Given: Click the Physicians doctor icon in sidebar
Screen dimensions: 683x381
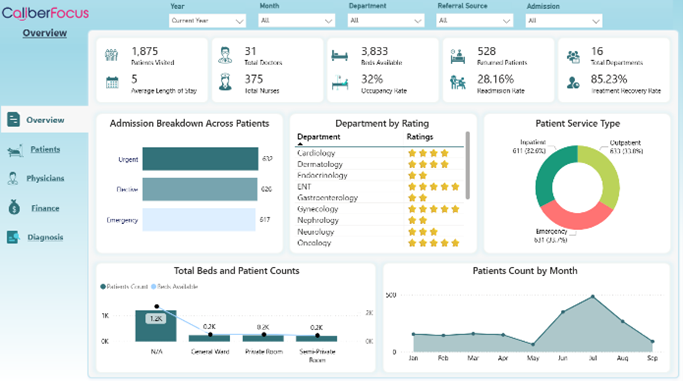Looking at the screenshot, I should pyautogui.click(x=13, y=179).
